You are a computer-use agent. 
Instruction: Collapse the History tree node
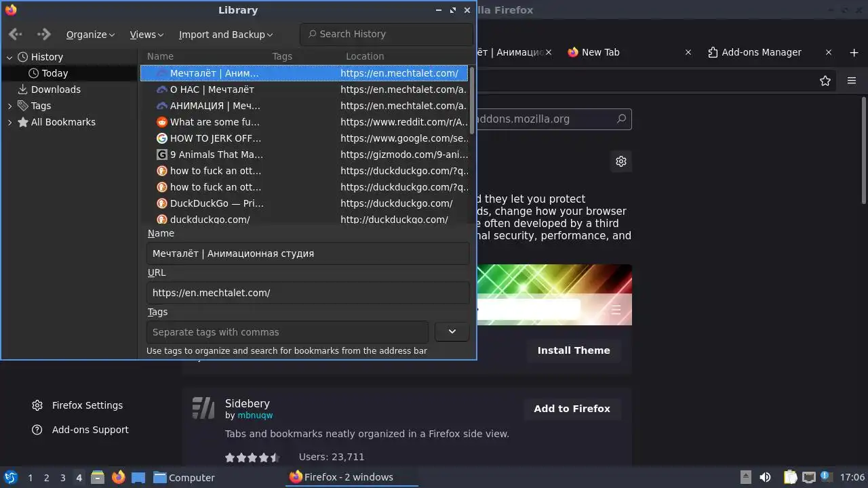click(9, 57)
